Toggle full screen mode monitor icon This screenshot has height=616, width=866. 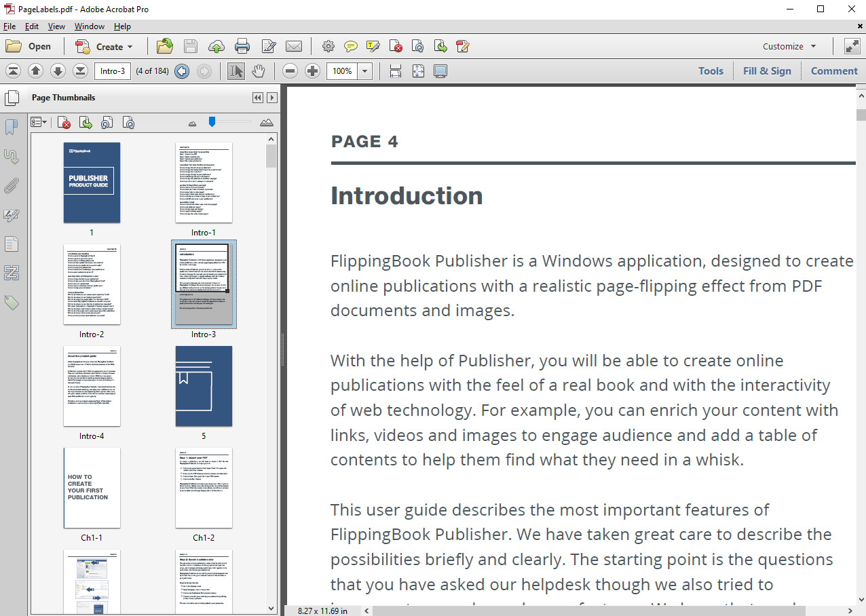(440, 71)
